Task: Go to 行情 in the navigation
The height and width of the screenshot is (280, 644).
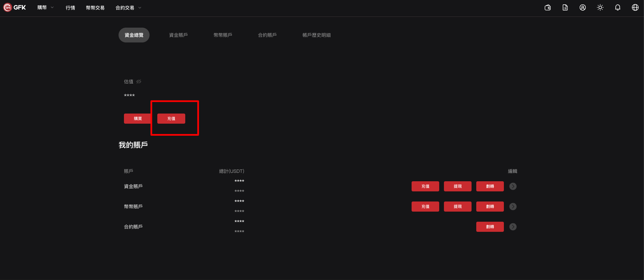Action: pyautogui.click(x=70, y=8)
